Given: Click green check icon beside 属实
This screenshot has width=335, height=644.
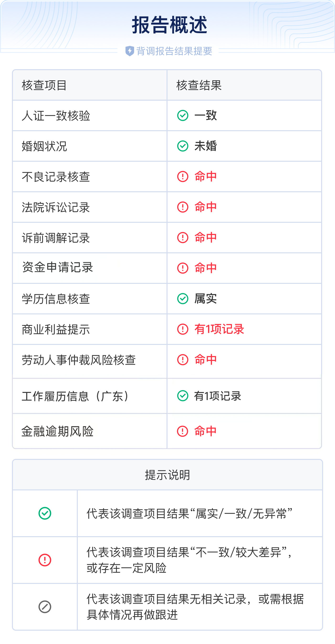Looking at the screenshot, I should [183, 298].
